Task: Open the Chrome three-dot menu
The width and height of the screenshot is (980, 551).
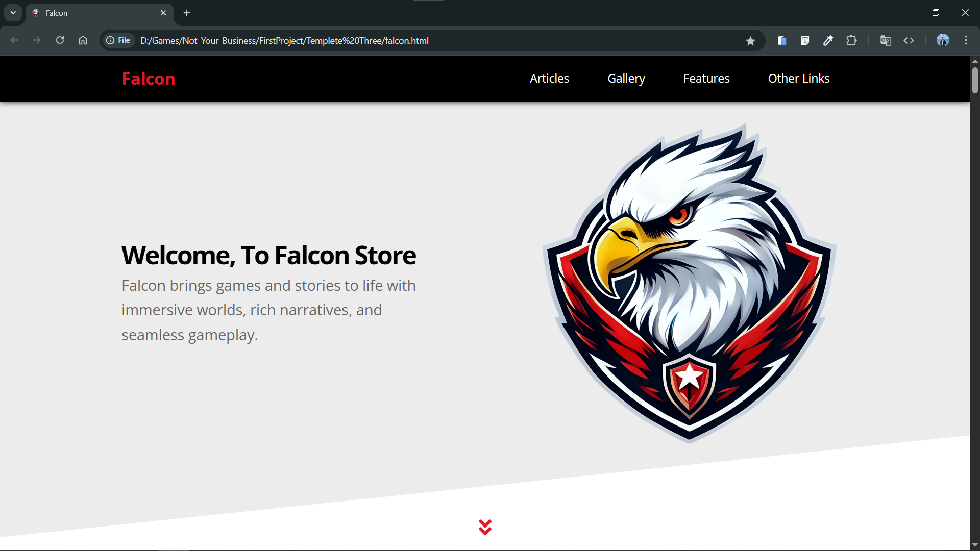Action: tap(966, 40)
